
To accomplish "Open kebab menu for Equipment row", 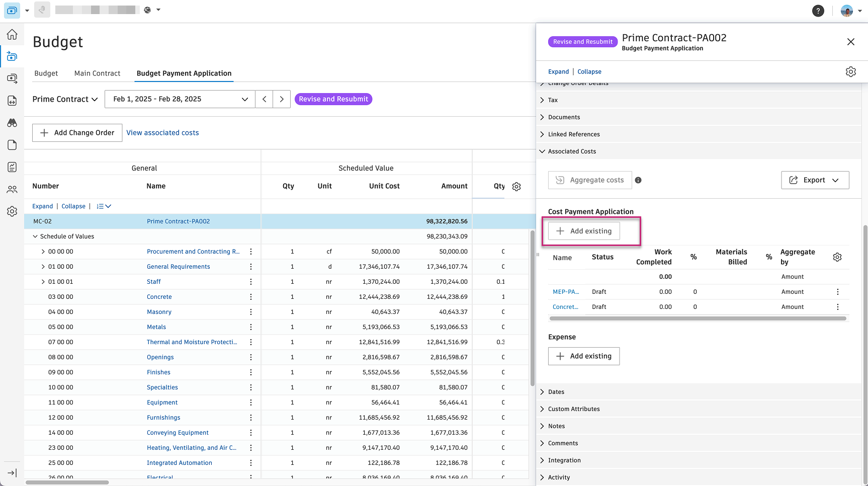I will click(x=251, y=402).
